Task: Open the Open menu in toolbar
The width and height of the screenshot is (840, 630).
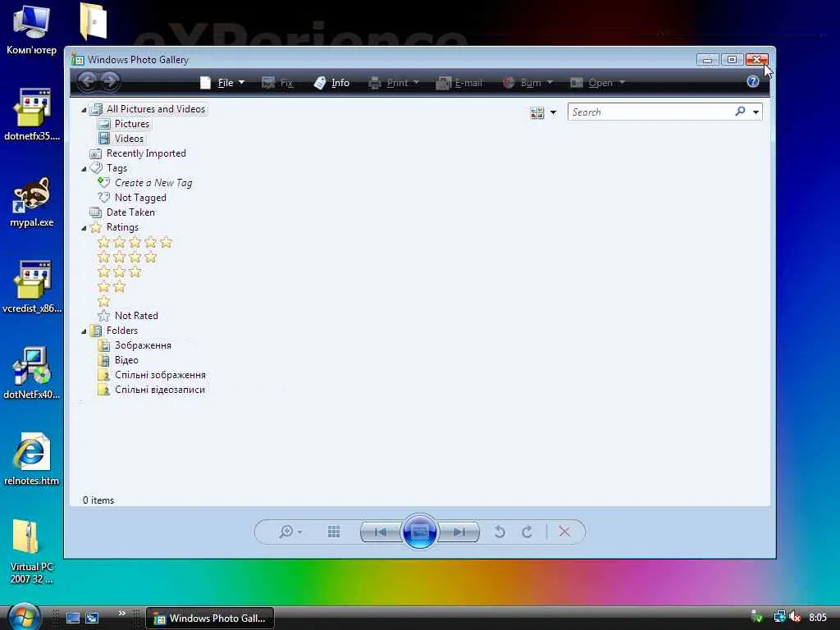Action: click(597, 83)
